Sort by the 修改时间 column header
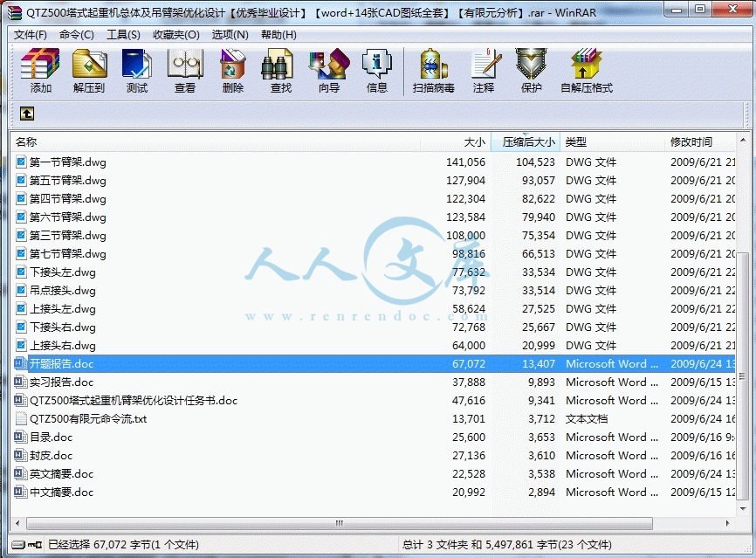 coord(700,141)
